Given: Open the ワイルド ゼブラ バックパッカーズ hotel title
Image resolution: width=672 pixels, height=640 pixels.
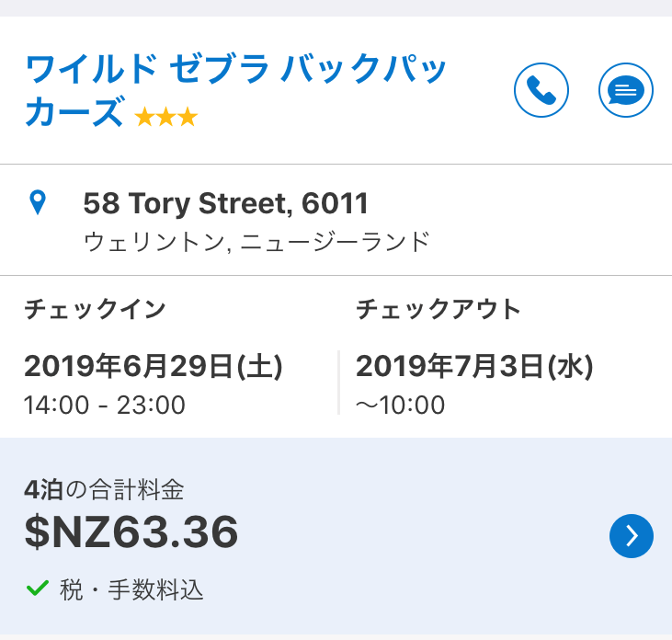Looking at the screenshot, I should pyautogui.click(x=234, y=69).
